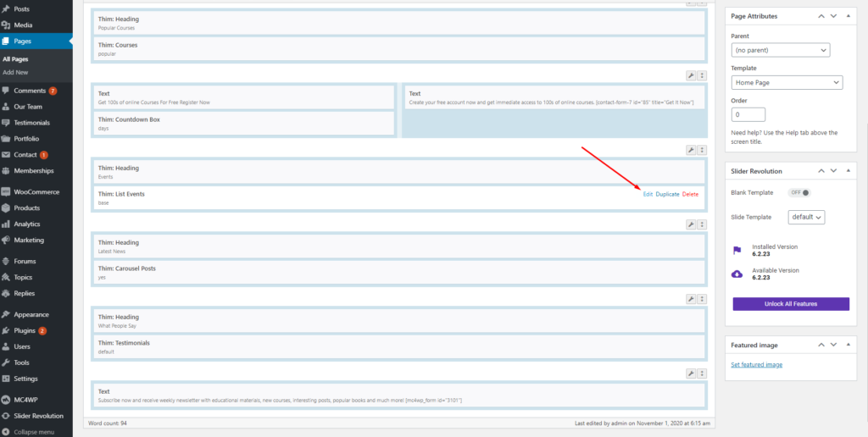Collapse the Page Attributes panel
This screenshot has width=868, height=437.
coord(848,16)
